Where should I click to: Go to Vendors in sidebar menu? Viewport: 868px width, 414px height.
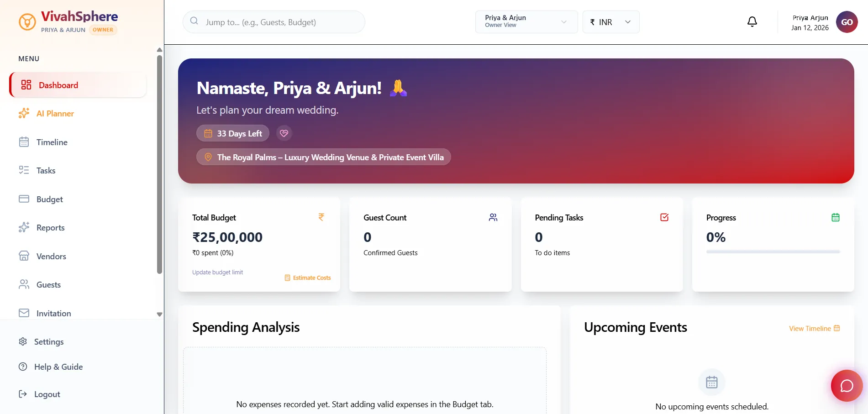(51, 257)
